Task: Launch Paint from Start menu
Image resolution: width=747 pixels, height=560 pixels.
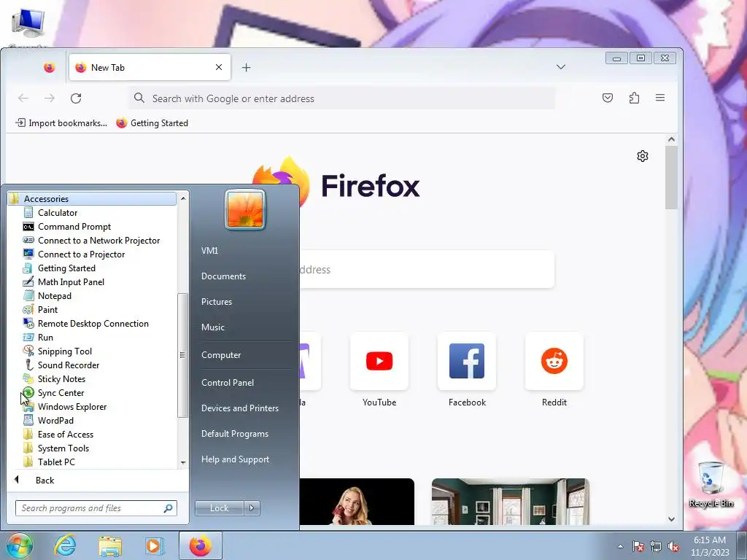Action: tap(47, 309)
